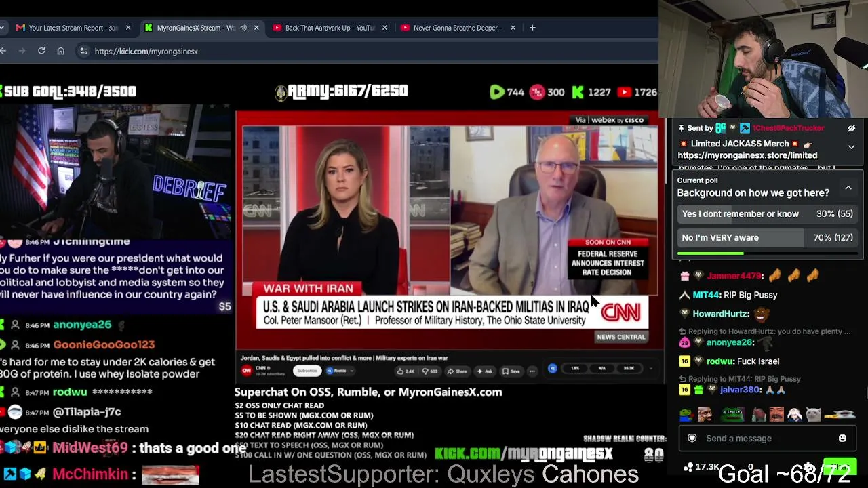Insert the wide green frog emote
The width and height of the screenshot is (868, 488).
(x=732, y=414)
